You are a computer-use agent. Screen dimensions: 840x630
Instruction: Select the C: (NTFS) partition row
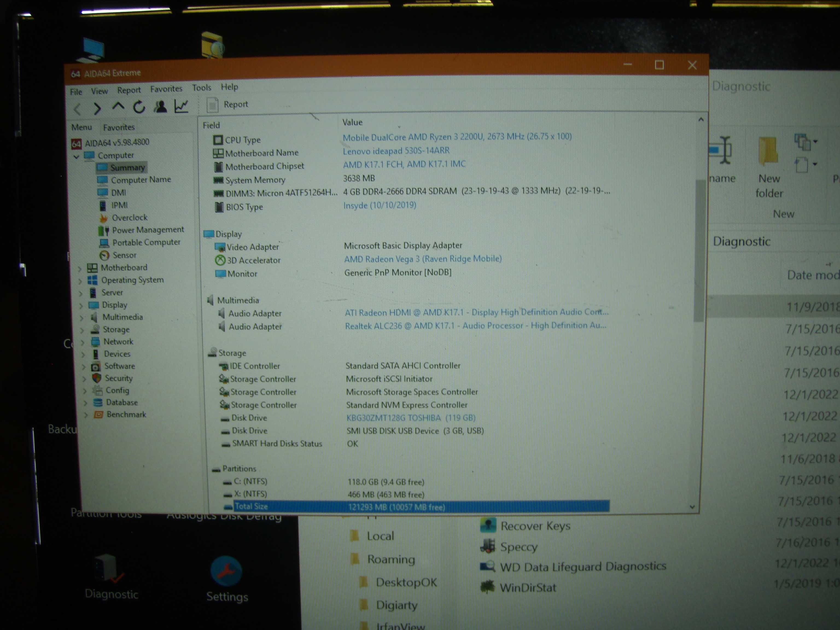tap(416, 482)
